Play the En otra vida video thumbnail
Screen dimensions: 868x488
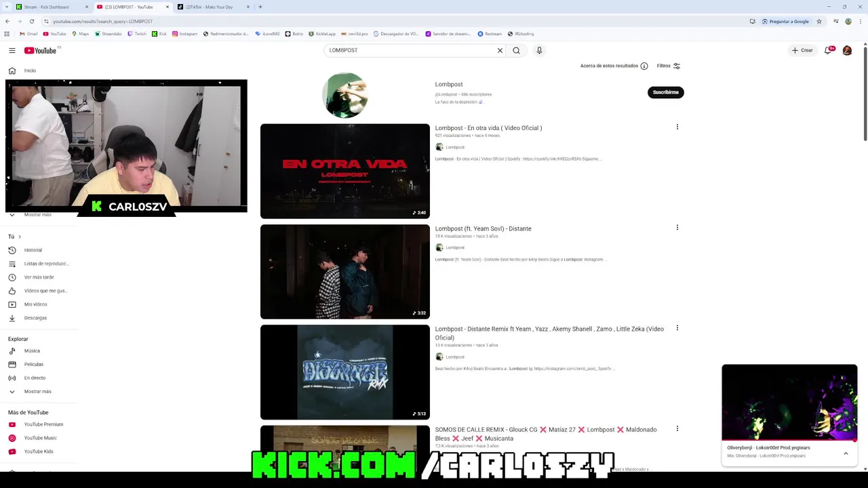click(345, 171)
